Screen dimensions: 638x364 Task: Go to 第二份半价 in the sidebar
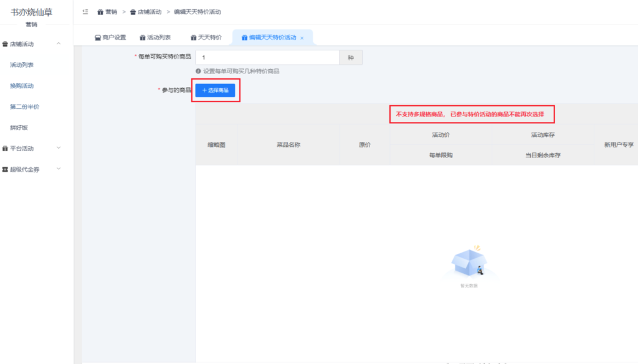pyautogui.click(x=24, y=106)
